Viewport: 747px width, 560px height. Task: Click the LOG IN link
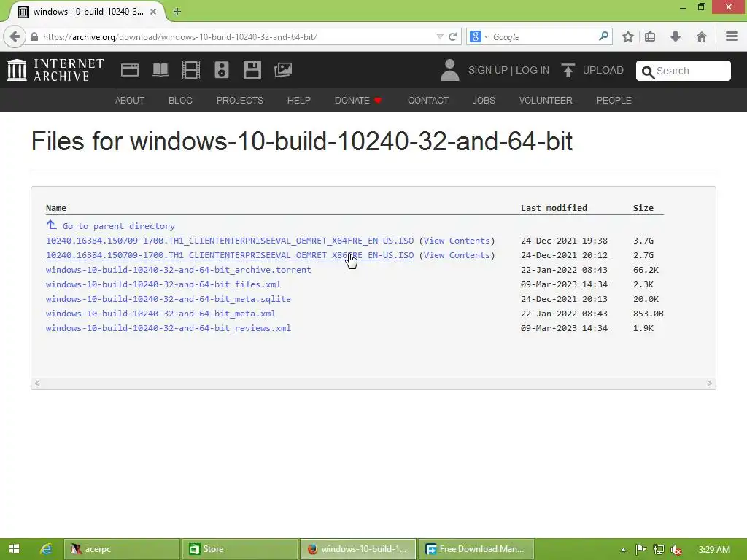click(532, 71)
